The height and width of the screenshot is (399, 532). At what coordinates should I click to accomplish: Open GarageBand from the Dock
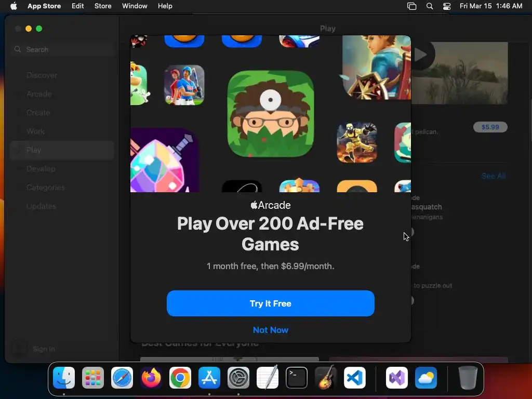coord(326,378)
